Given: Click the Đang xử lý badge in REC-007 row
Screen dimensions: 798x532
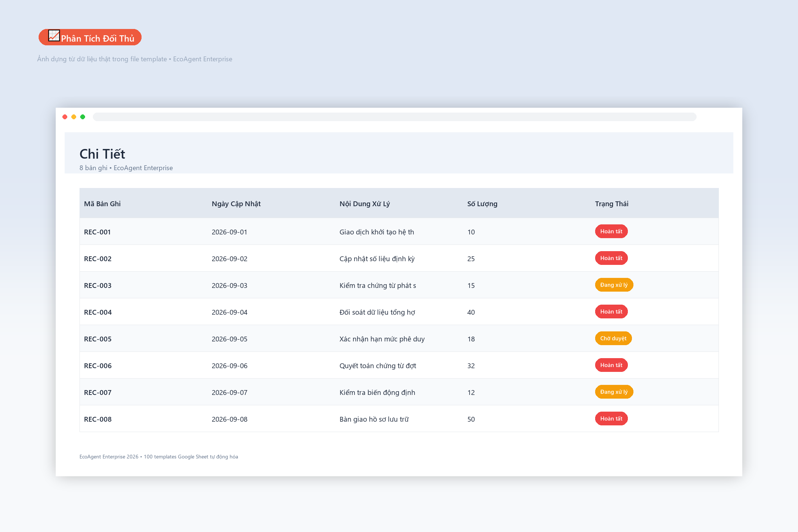Looking at the screenshot, I should tap(614, 392).
